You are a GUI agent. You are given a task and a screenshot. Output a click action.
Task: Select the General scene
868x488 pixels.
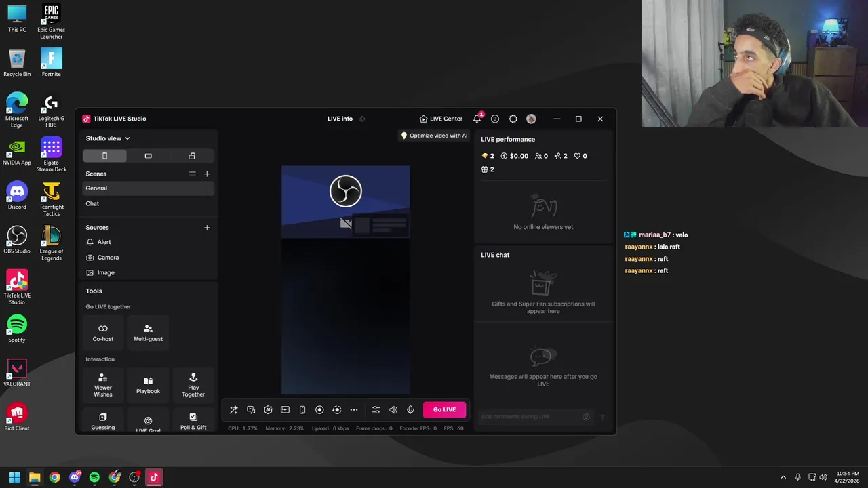point(149,188)
